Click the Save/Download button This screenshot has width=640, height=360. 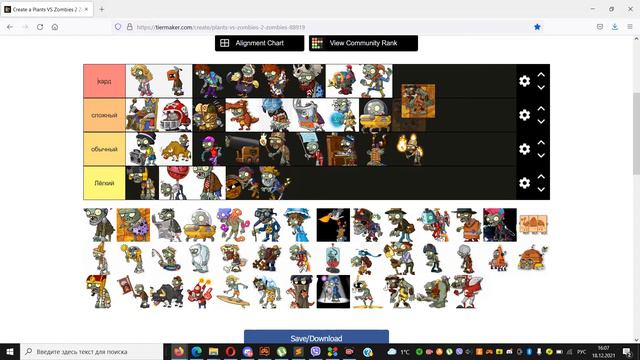point(316,338)
